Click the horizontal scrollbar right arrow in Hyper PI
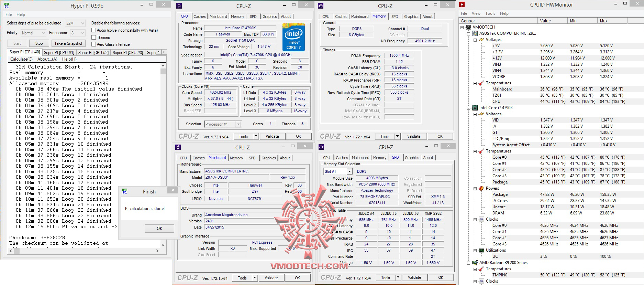Viewport: 644px width, 285px height. (x=157, y=251)
